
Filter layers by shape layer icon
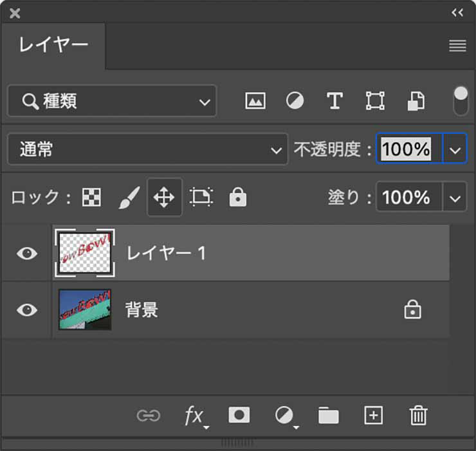coord(375,101)
